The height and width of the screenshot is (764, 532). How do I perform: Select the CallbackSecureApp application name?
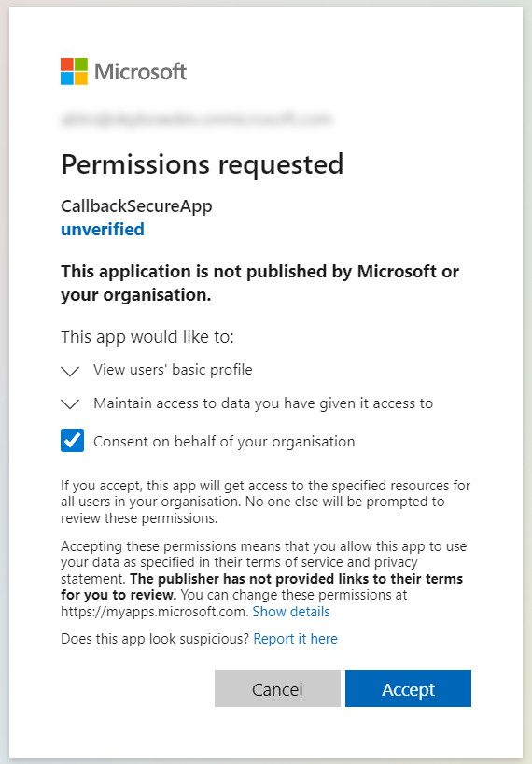(x=136, y=206)
